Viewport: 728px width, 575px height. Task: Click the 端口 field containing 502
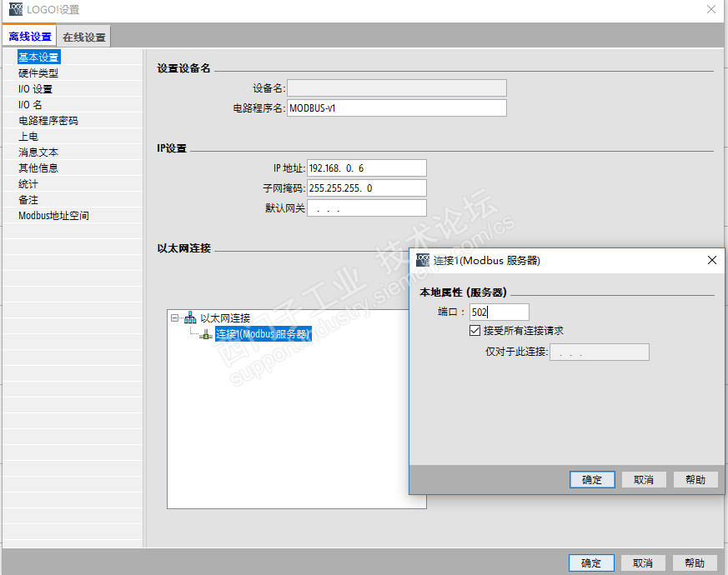(500, 312)
